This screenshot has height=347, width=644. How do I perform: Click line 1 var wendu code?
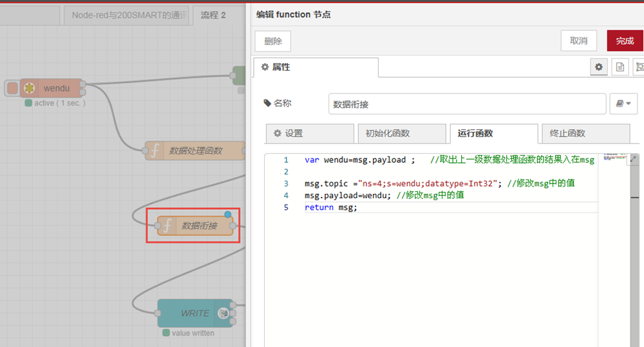[x=360, y=160]
